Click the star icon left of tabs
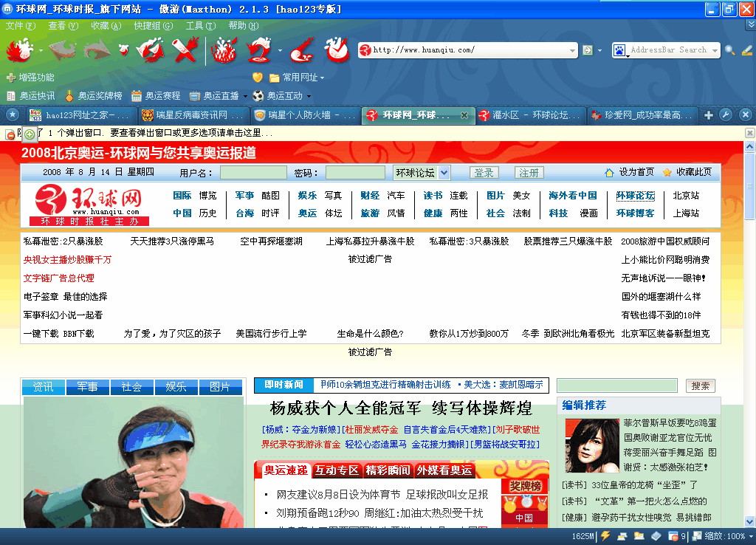The width and height of the screenshot is (756, 545). tap(12, 114)
